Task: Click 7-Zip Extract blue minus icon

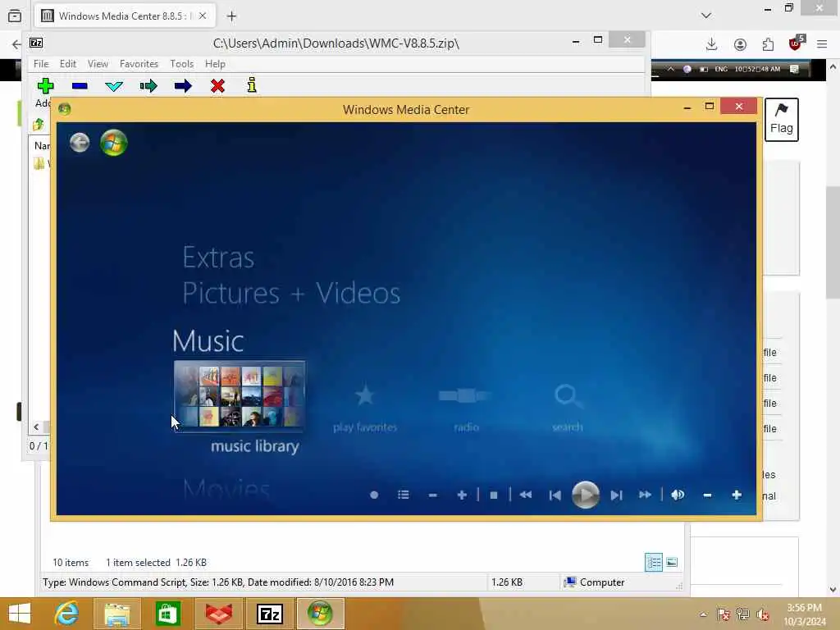Action: point(80,85)
